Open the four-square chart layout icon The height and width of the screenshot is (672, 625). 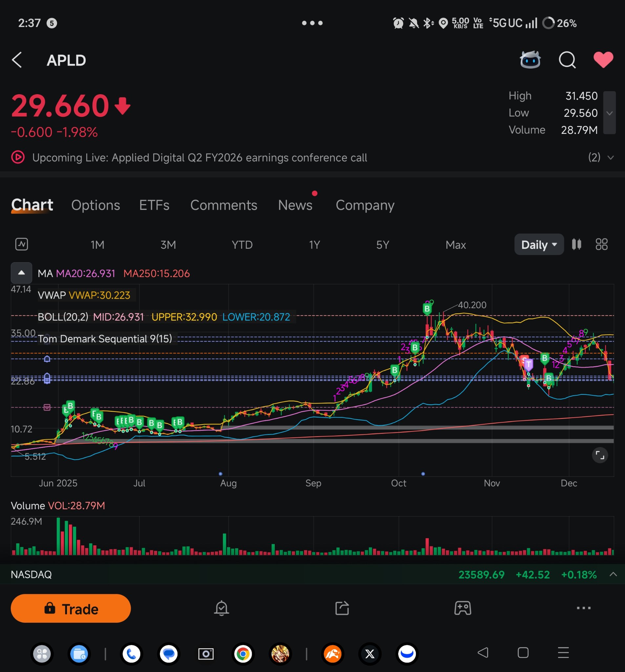pos(601,244)
